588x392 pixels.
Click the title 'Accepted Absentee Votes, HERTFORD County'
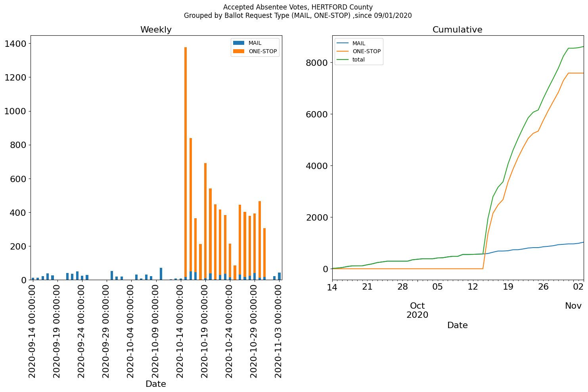pyautogui.click(x=298, y=7)
